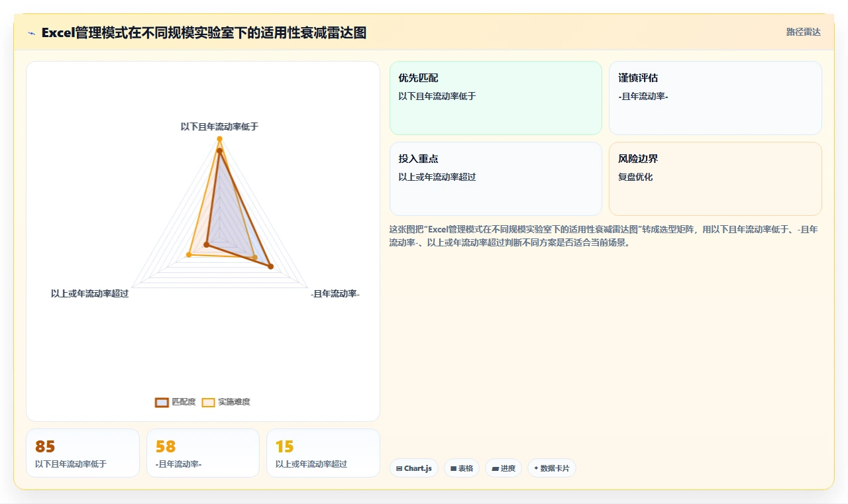The height and width of the screenshot is (504, 848).
Task: Click the text 复盘优化 in 风险边界 card
Action: click(635, 177)
